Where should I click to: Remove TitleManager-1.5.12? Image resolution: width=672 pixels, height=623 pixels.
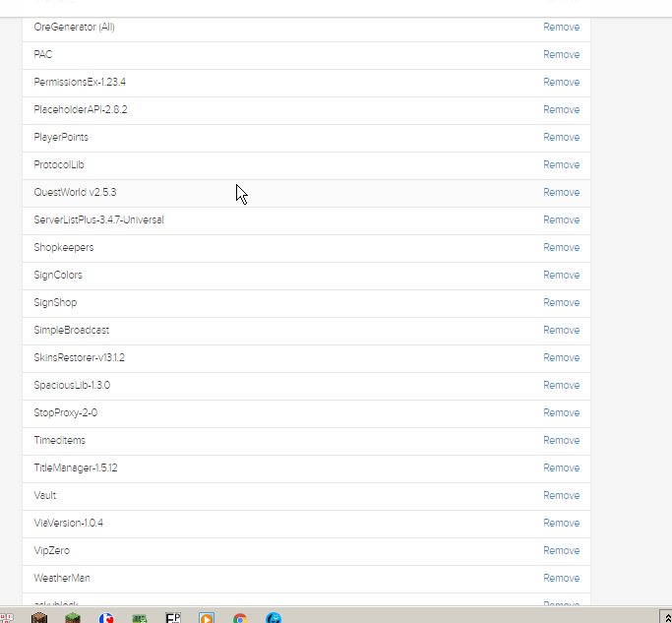click(562, 467)
